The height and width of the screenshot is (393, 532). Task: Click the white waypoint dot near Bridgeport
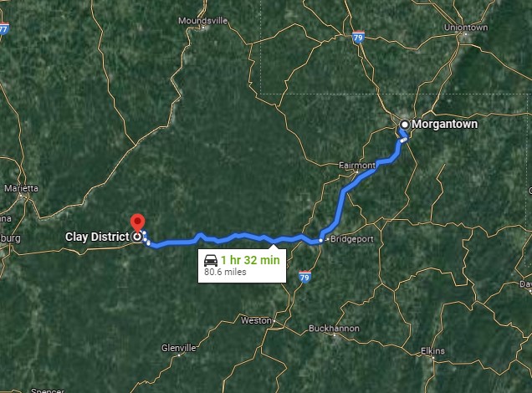[320, 241]
